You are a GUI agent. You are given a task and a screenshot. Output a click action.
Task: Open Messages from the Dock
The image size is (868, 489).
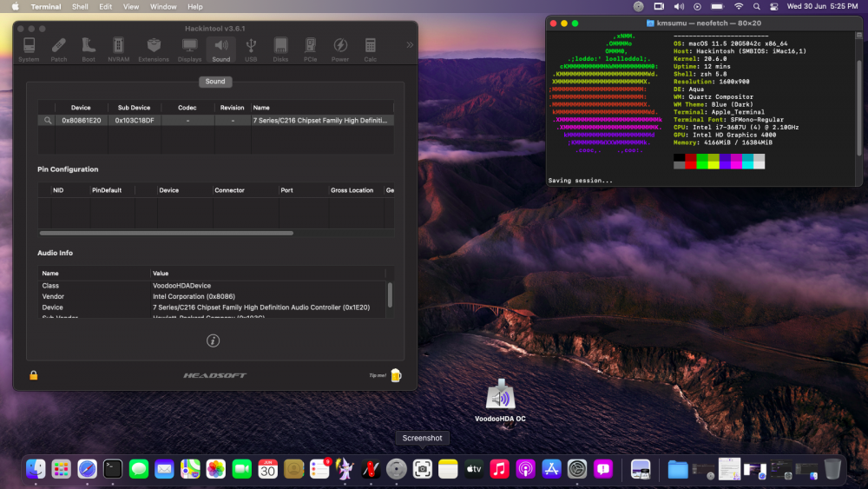138,469
